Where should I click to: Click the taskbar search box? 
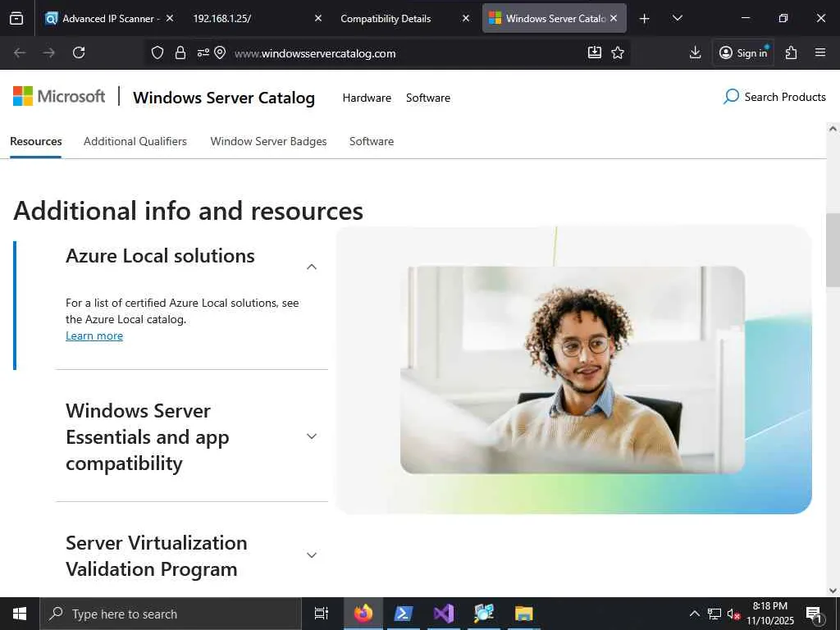point(171,614)
